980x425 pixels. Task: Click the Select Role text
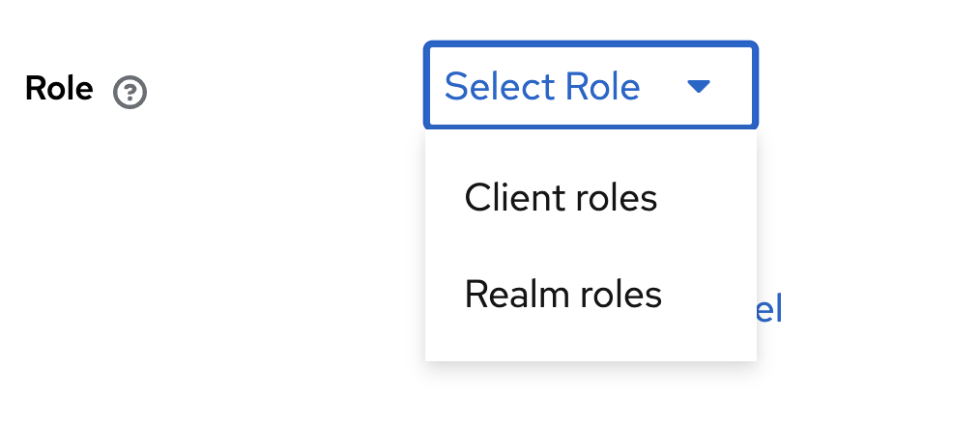coord(542,87)
